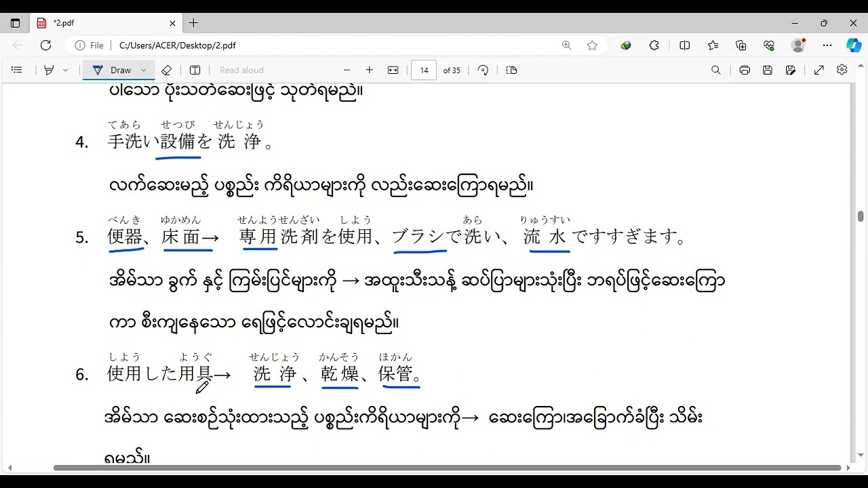Click the list number 6.
The image size is (868, 488).
pos(82,374)
